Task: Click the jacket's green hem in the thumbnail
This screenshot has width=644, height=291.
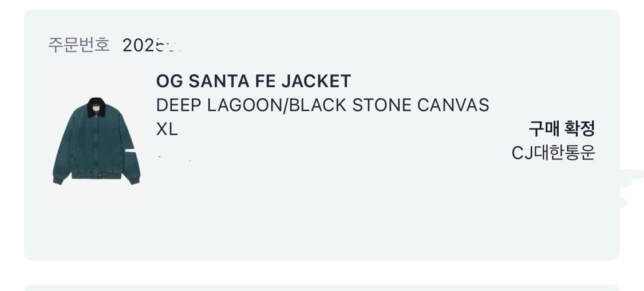Action: point(96,174)
